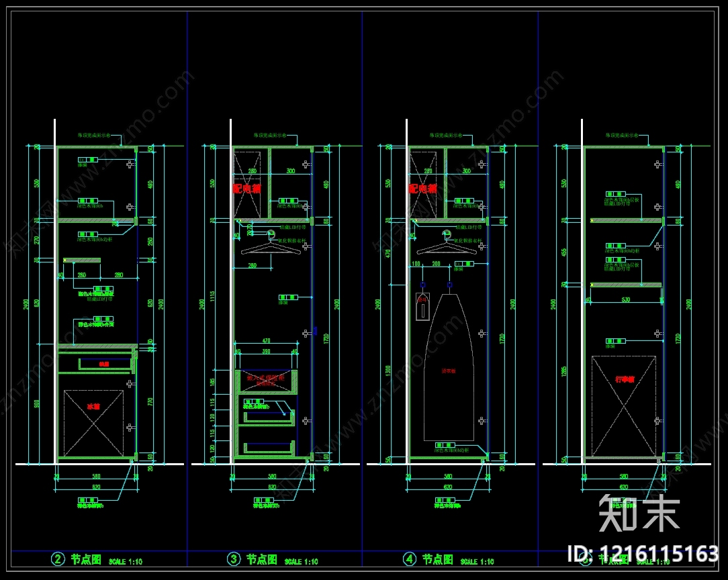Select the 390 horizontal dimension in detail 3
This screenshot has width=728, height=580.
coord(266,351)
